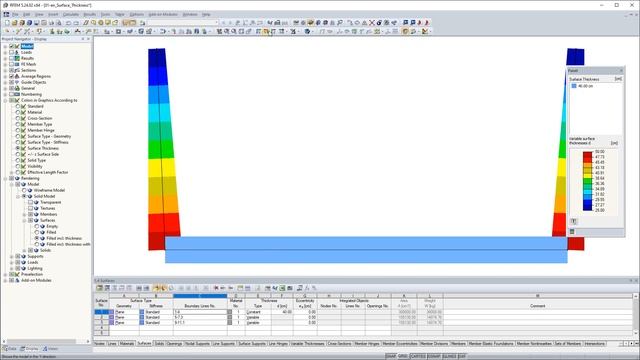Switch to the Cross-Sections table tab
Viewport: 640px width, 360px height.
(339, 344)
